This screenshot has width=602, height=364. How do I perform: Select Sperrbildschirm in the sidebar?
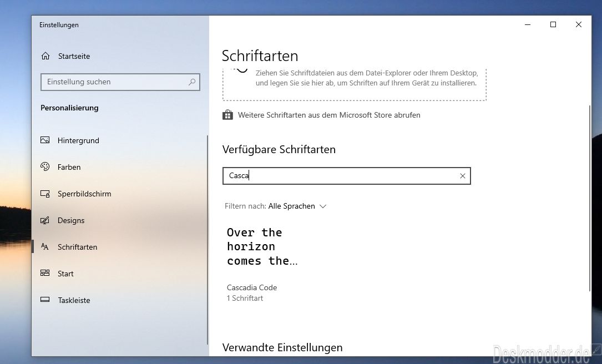click(x=84, y=194)
